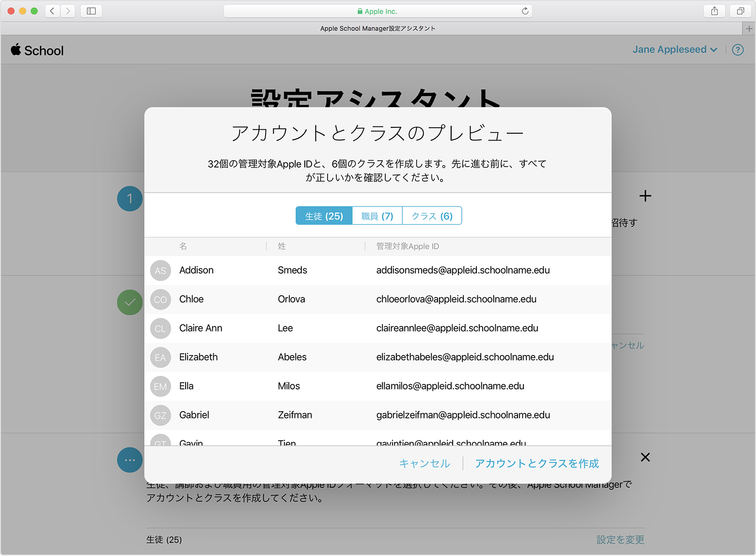This screenshot has height=556, width=756.
Task: Click the CO avatar for Chloe Orlova
Action: pos(160,299)
